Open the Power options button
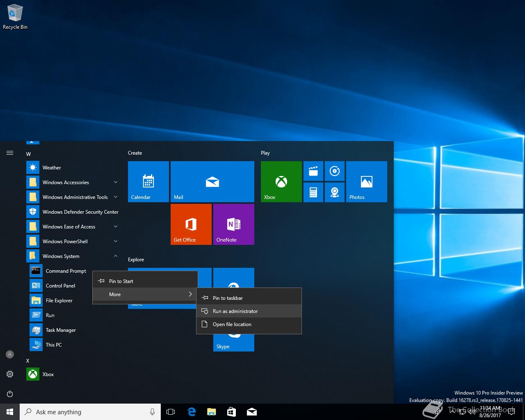Image resolution: width=525 pixels, height=420 pixels. pos(10,394)
